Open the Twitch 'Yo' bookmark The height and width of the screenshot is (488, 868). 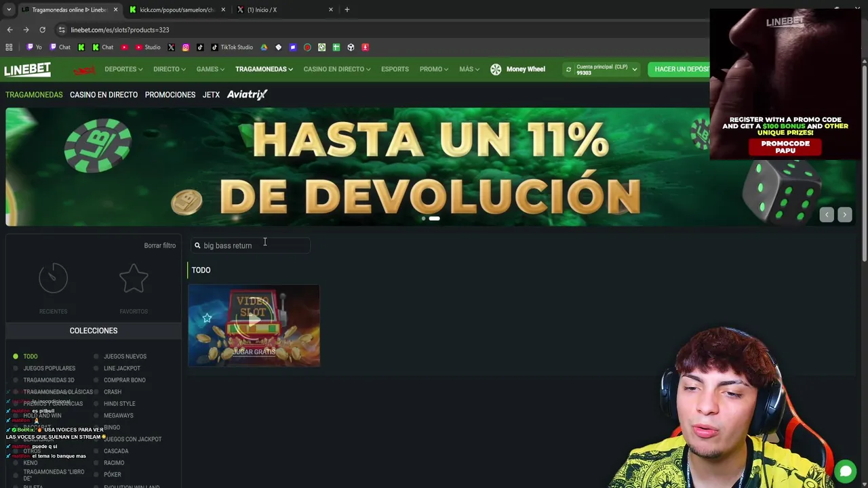click(34, 47)
